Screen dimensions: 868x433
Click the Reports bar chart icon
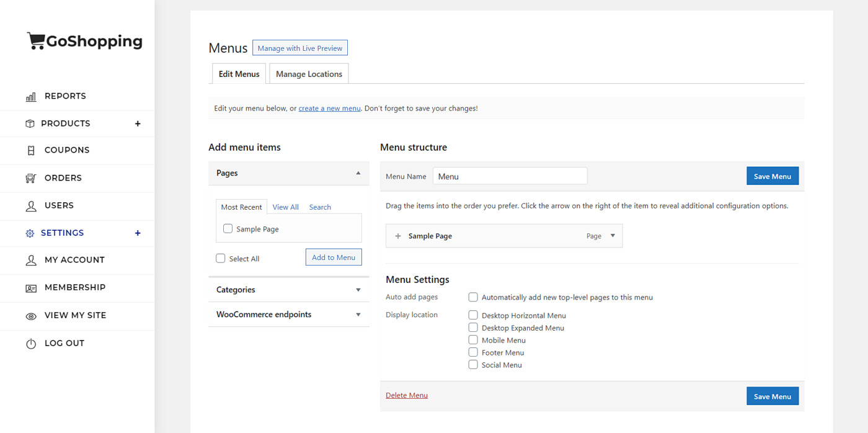point(31,97)
